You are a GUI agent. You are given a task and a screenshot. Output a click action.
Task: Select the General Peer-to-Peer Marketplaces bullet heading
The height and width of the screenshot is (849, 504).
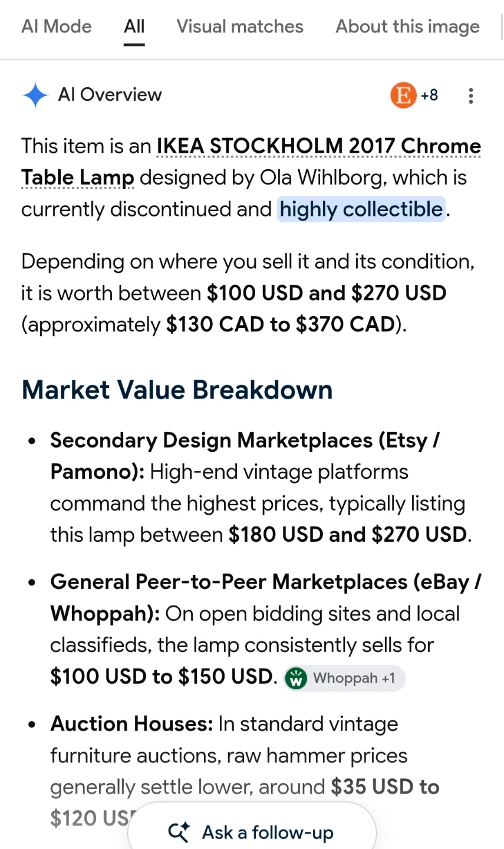(266, 597)
